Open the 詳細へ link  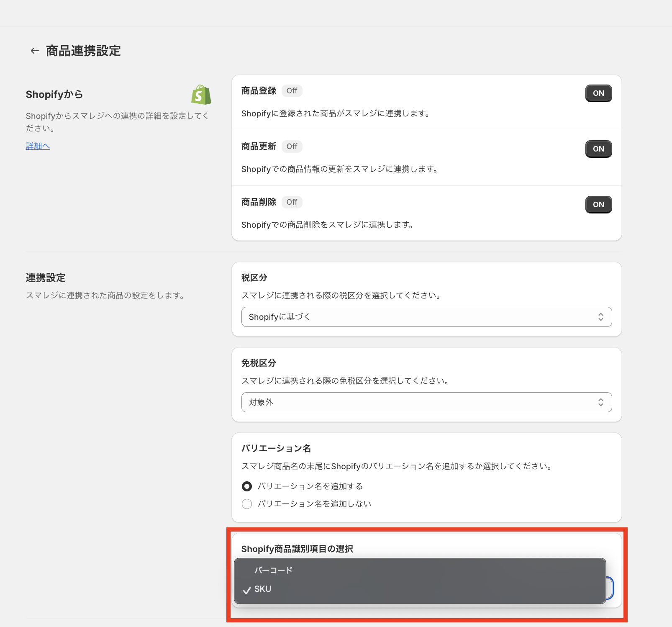tap(38, 146)
